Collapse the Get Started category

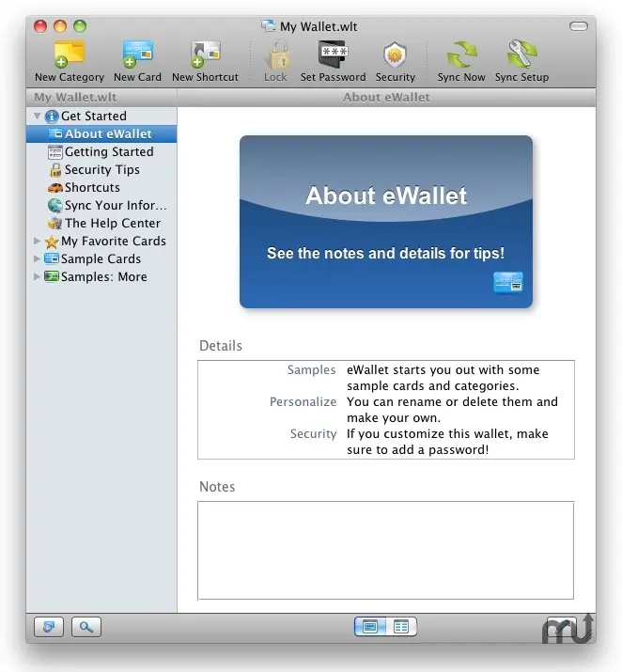tap(38, 116)
